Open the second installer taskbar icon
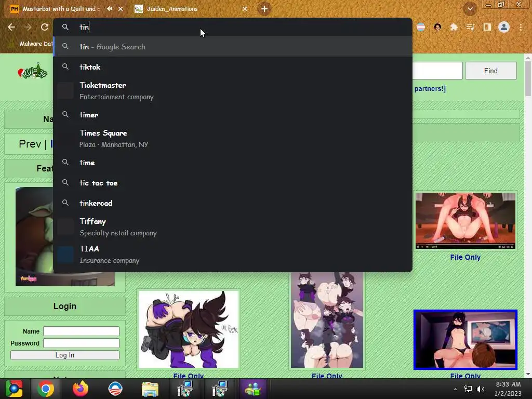 point(220,389)
